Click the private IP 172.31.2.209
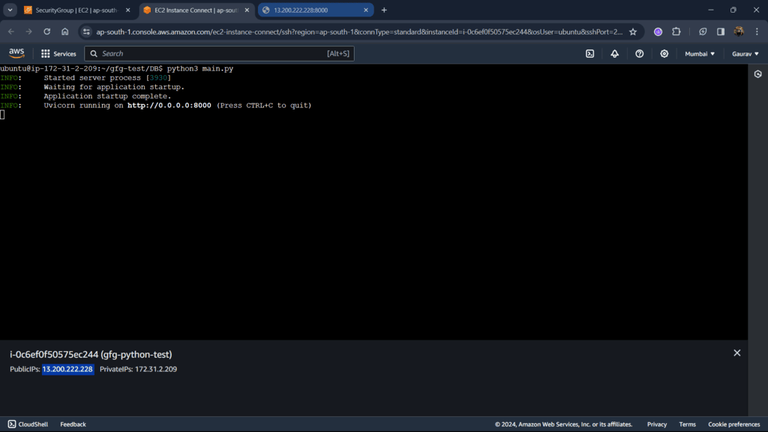Viewport: 768px width, 432px height. pyautogui.click(x=156, y=369)
